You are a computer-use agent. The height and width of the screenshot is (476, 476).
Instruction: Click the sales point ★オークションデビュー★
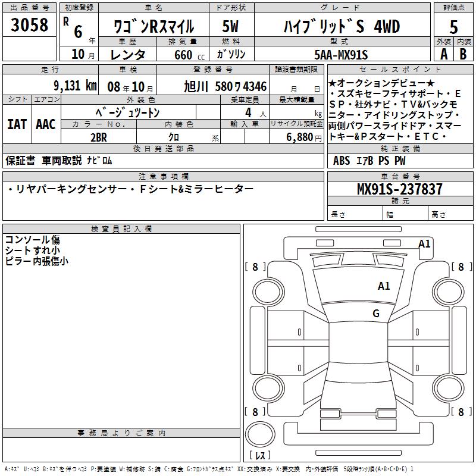381,83
